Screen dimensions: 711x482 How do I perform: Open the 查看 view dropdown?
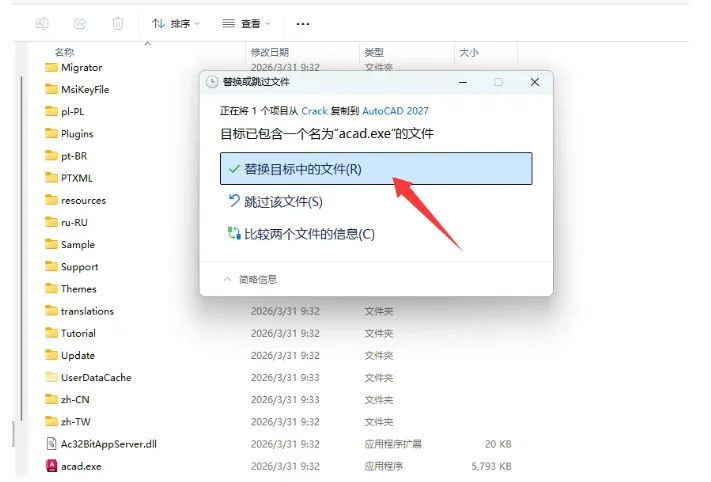(x=246, y=24)
